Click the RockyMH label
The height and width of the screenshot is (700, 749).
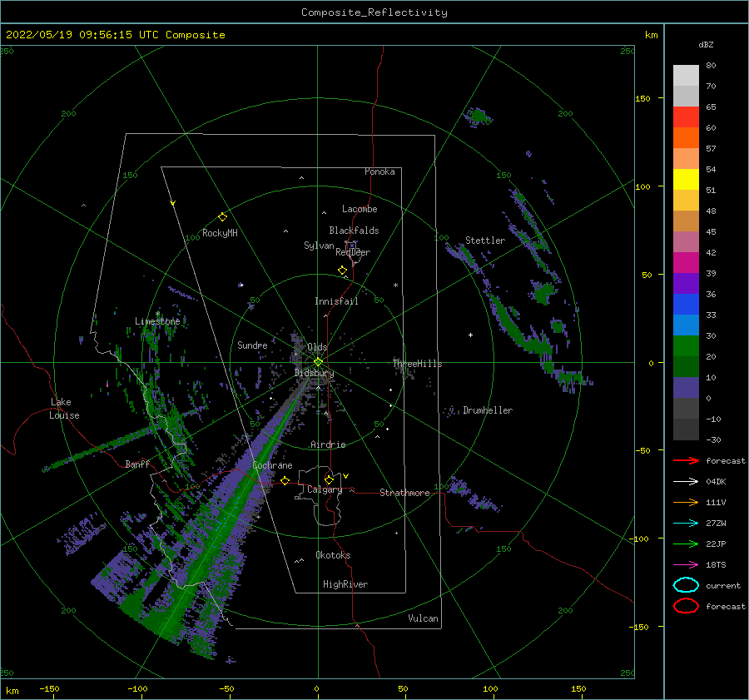[x=220, y=233]
